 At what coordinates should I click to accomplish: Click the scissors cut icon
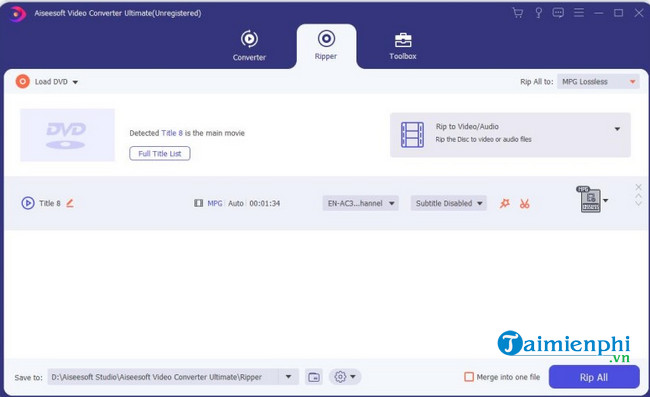[x=524, y=203]
